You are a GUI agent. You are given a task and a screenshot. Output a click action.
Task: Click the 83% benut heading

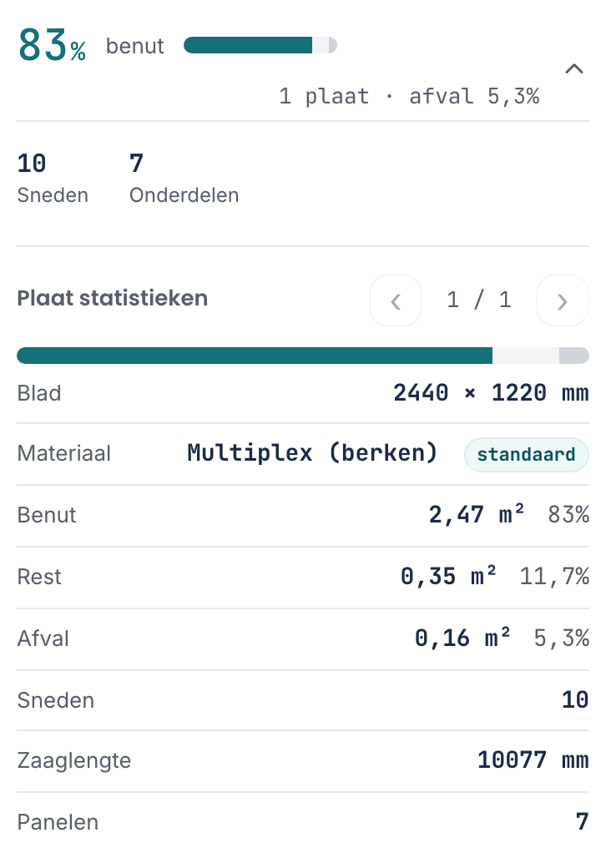91,45
